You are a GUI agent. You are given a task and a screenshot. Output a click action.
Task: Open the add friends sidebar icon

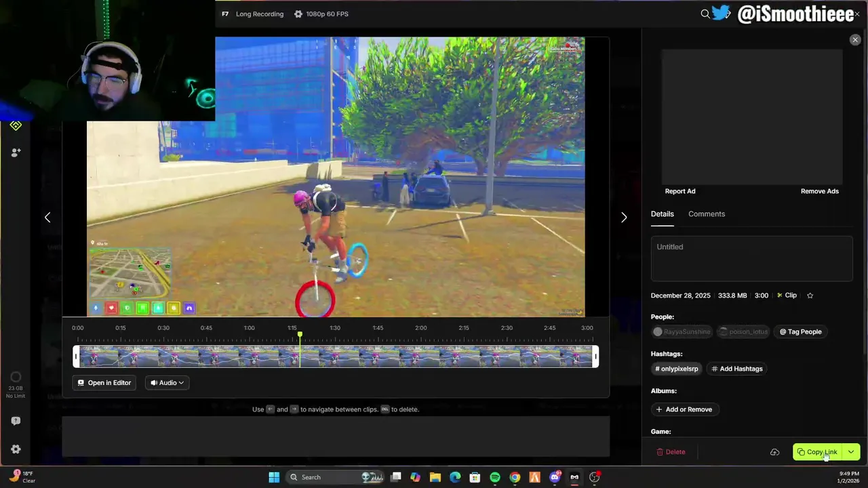click(x=16, y=152)
